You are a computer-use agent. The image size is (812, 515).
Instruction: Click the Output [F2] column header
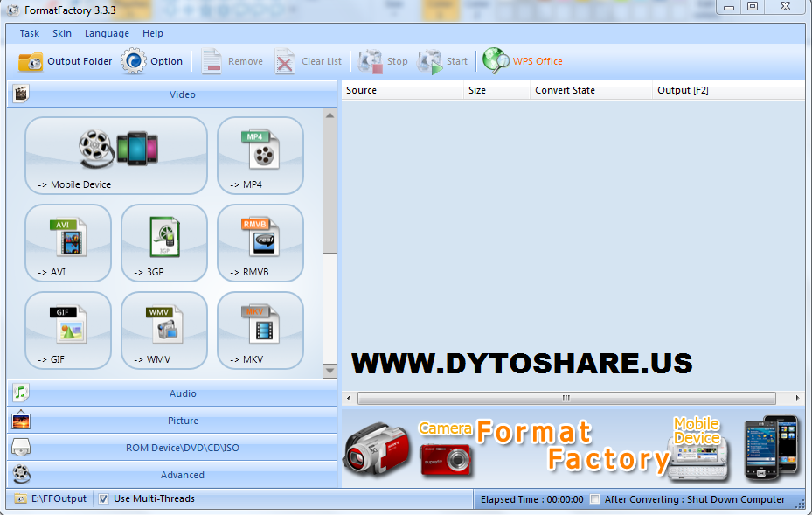[728, 90]
